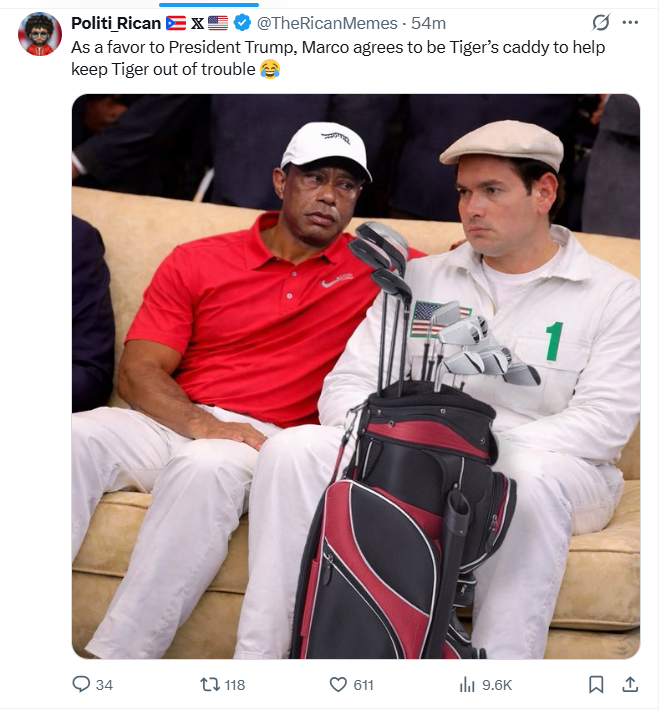Click the views bar chart icon
Screen dimensions: 661x710
point(467,684)
